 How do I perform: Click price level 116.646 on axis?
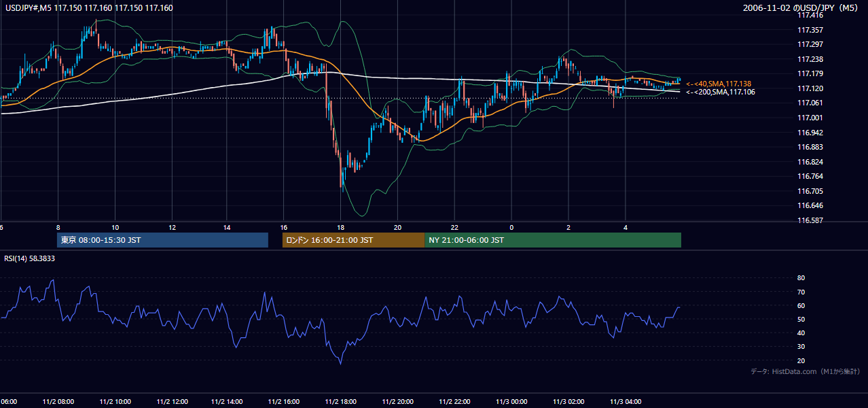(810, 205)
